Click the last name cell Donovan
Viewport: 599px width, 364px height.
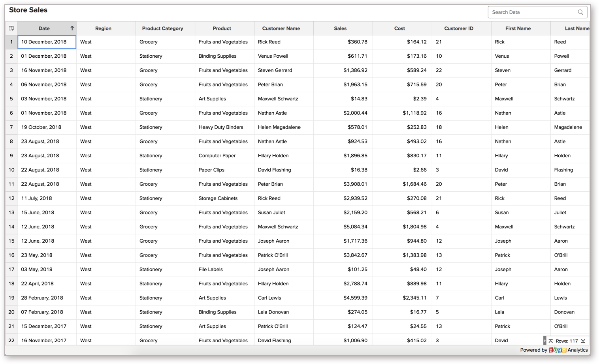[570, 312]
